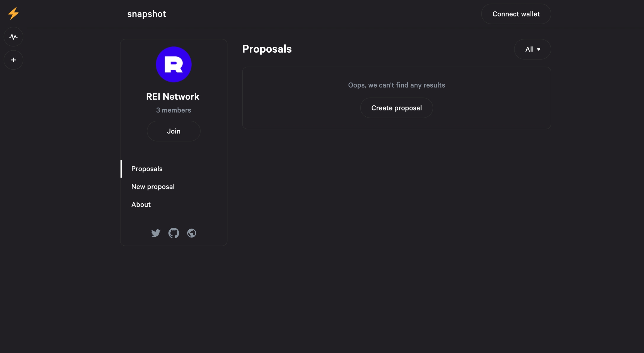Viewport: 644px width, 353px height.
Task: Select the Proposals sidebar item
Action: point(147,169)
